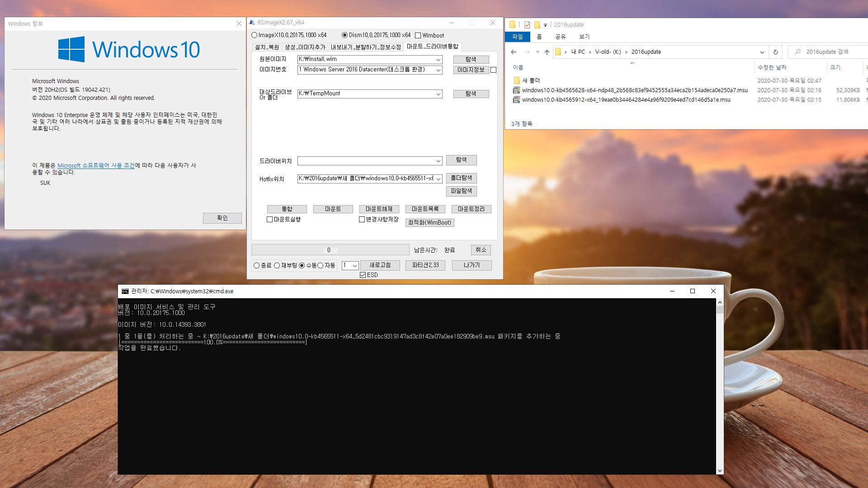
Task: Click 파일탐색 button for Hotfix
Action: [462, 191]
